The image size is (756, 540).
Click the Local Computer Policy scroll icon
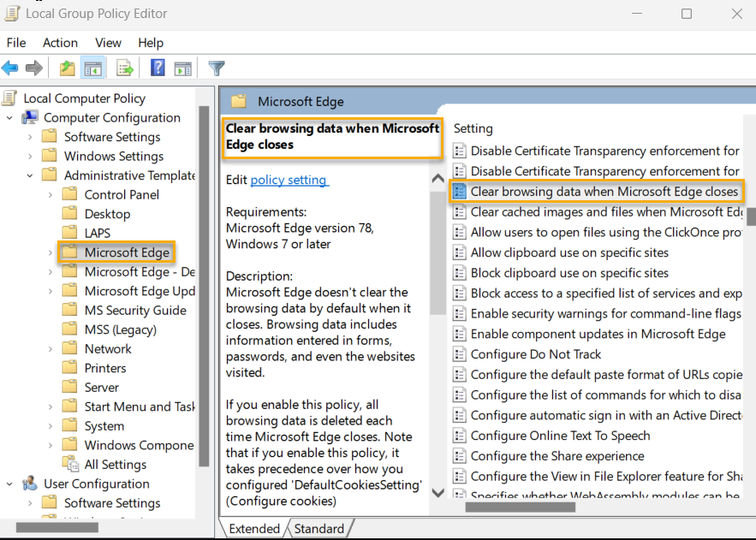coord(9,98)
